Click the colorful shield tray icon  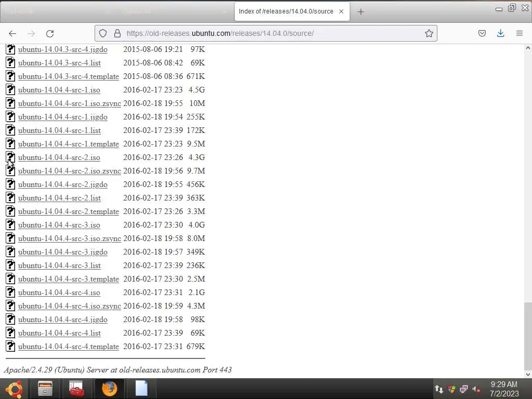coord(451,389)
